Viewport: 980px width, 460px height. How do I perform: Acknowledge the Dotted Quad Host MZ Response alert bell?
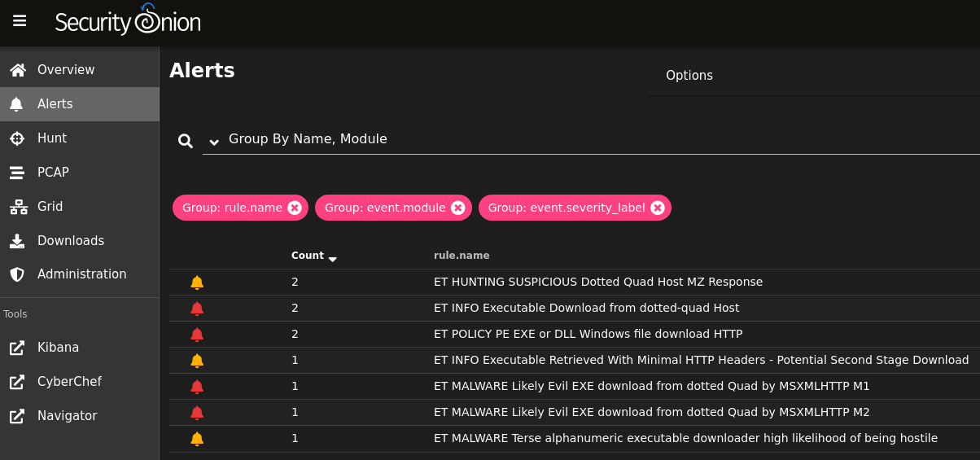(197, 283)
